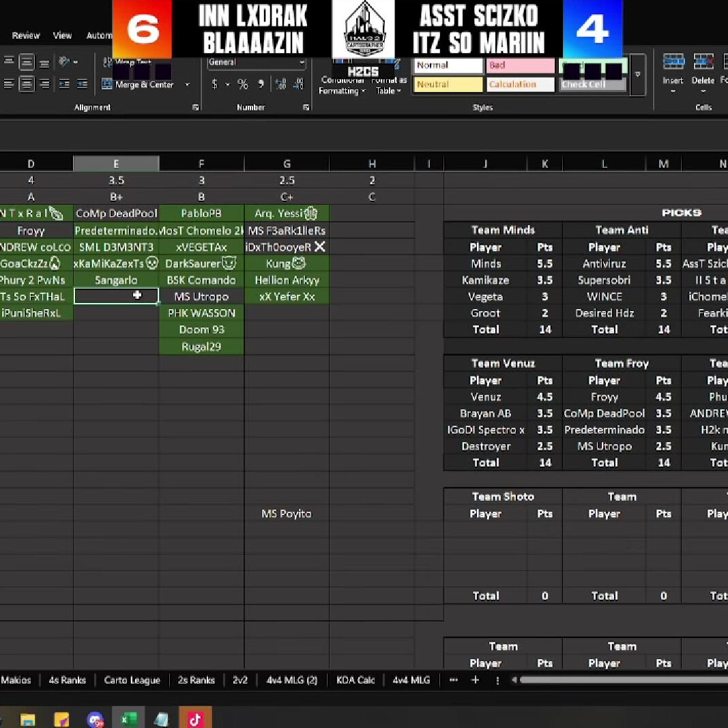The height and width of the screenshot is (728, 728).
Task: Open TikTok from the taskbar
Action: 194,719
